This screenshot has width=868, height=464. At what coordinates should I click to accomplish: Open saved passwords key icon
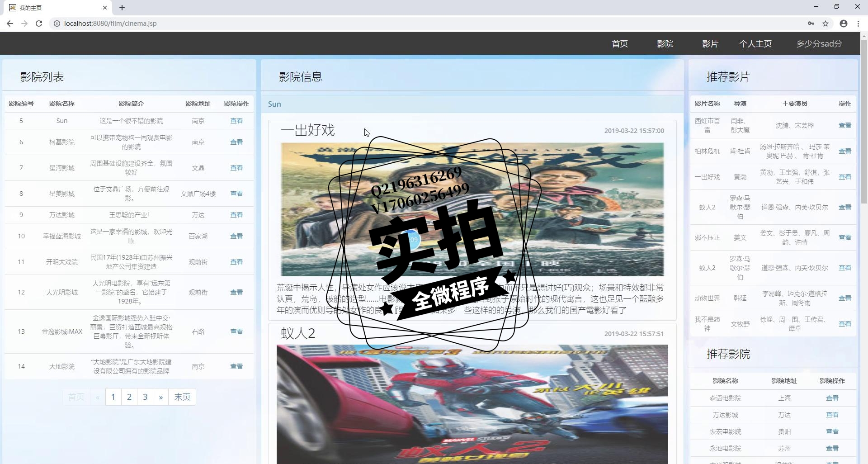(x=811, y=24)
